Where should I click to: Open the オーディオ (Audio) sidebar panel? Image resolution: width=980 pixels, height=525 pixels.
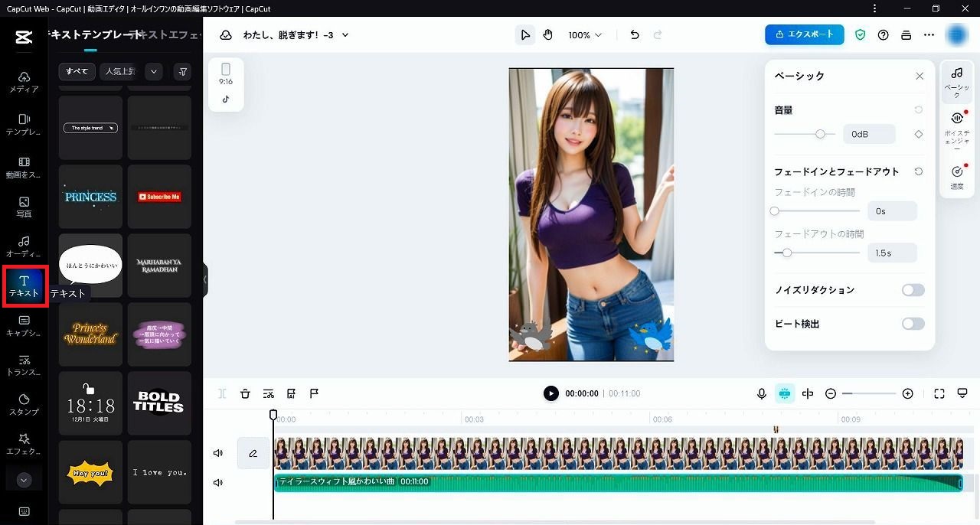pos(24,246)
